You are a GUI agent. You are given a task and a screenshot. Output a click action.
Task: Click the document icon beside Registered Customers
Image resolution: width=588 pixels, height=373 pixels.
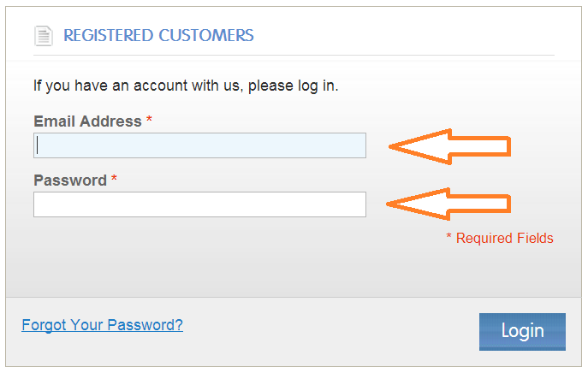(44, 36)
